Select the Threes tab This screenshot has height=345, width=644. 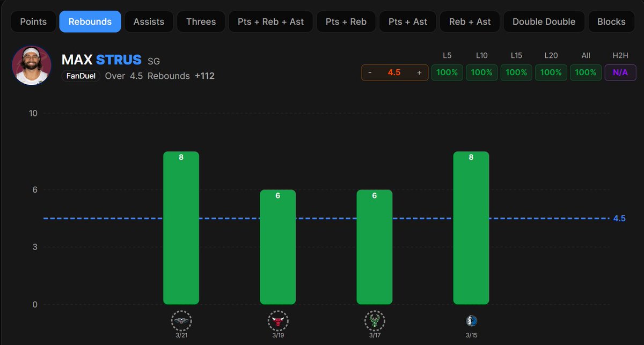[x=201, y=21]
